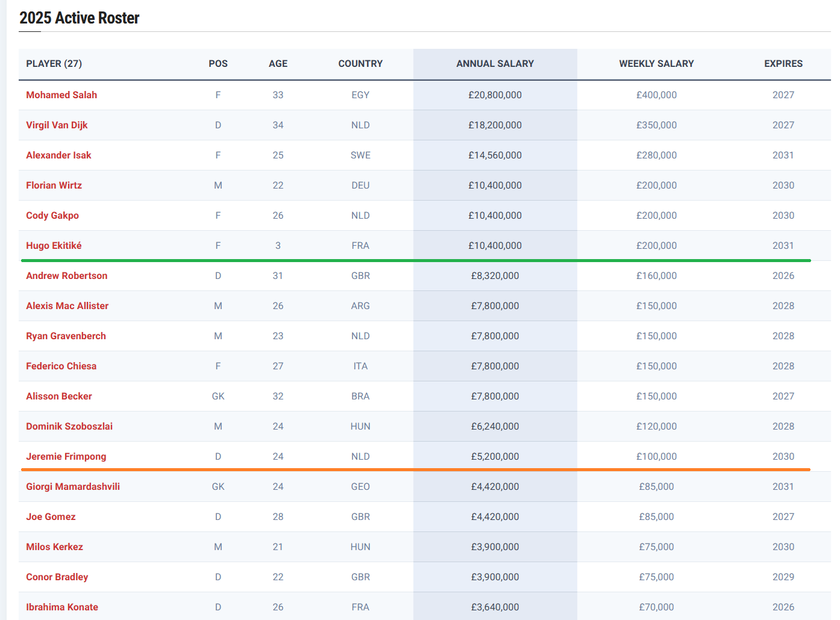The width and height of the screenshot is (840, 620).
Task: Open Andrew Robertson's player link
Action: pyautogui.click(x=66, y=276)
